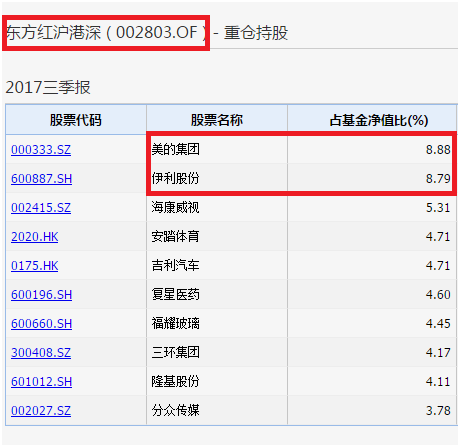Image resolution: width=460 pixels, height=447 pixels.
Task: Open the stock code link 002027.SZ
Action: pos(41,411)
